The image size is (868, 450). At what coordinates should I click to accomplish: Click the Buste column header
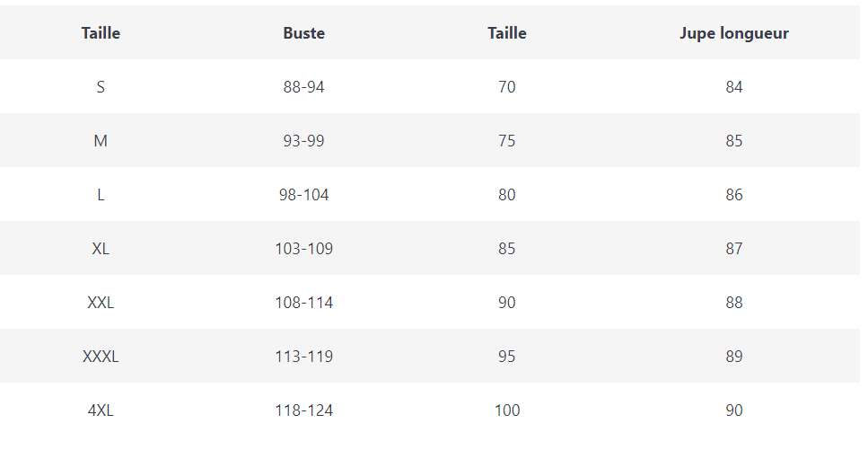coord(303,33)
